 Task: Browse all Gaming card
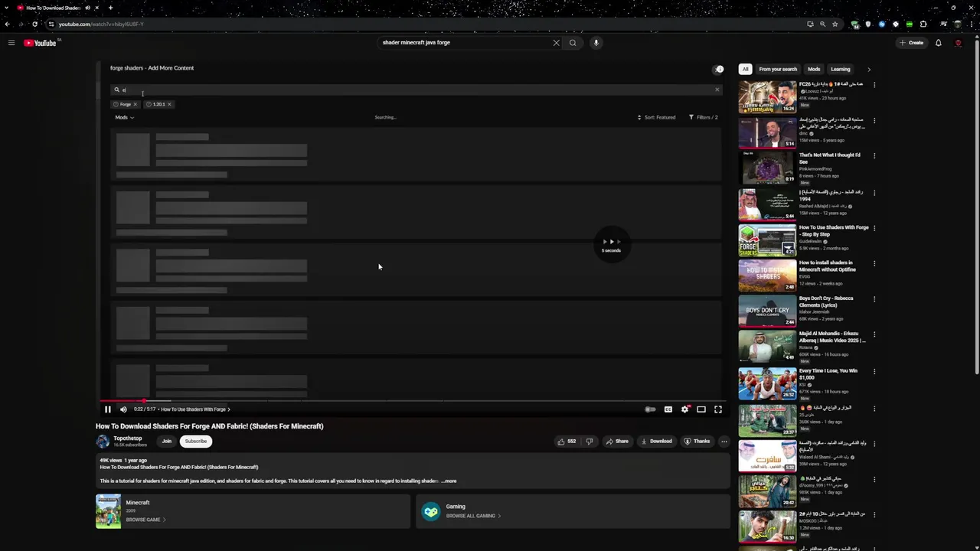573,511
